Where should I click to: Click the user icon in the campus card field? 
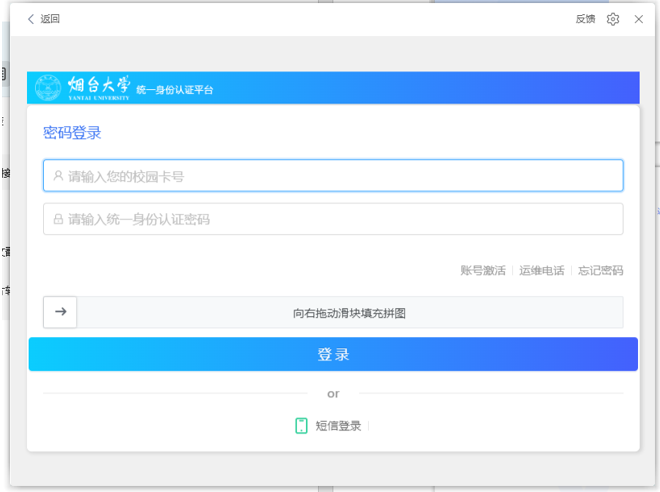[58, 176]
